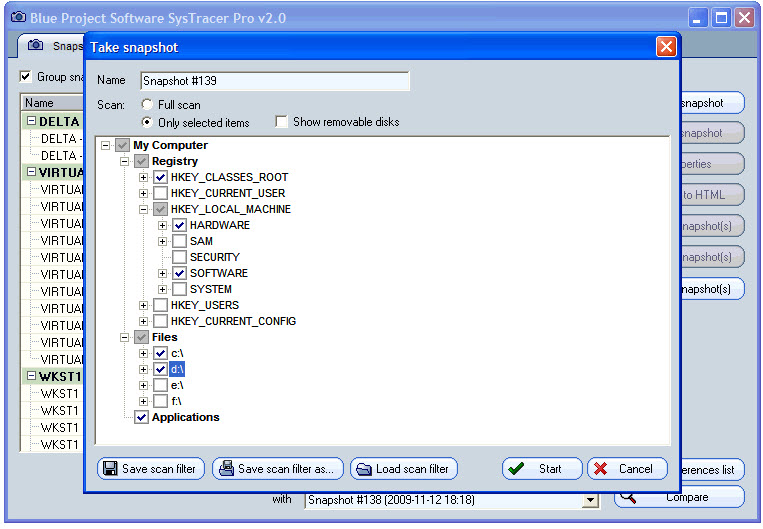This screenshot has height=529, width=763.
Task: Open the Snapshots tab in main window
Action: click(51, 46)
